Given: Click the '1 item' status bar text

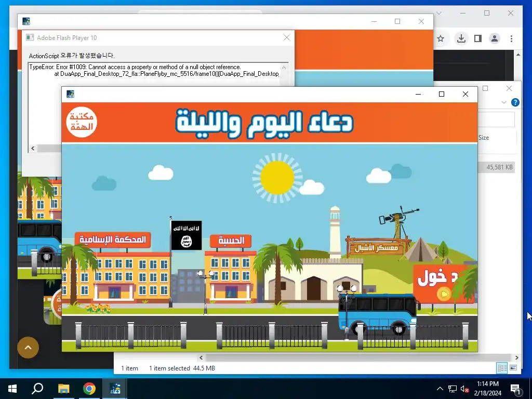Looking at the screenshot, I should point(129,368).
